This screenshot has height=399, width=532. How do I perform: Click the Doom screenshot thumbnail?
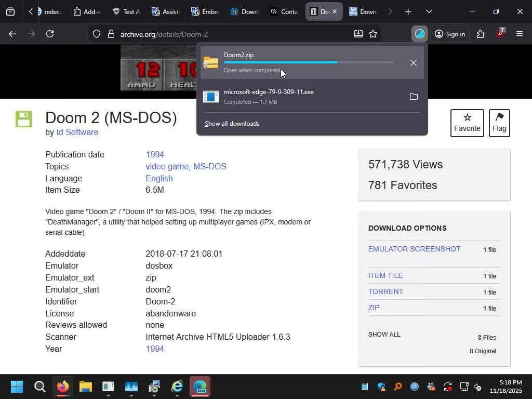158,68
